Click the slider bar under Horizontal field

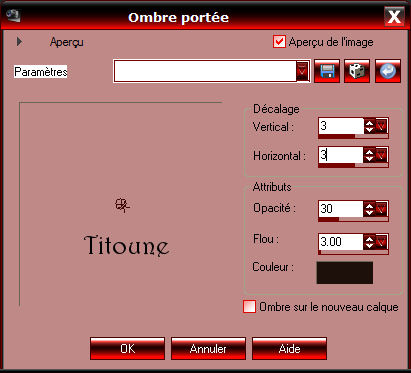click(353, 165)
